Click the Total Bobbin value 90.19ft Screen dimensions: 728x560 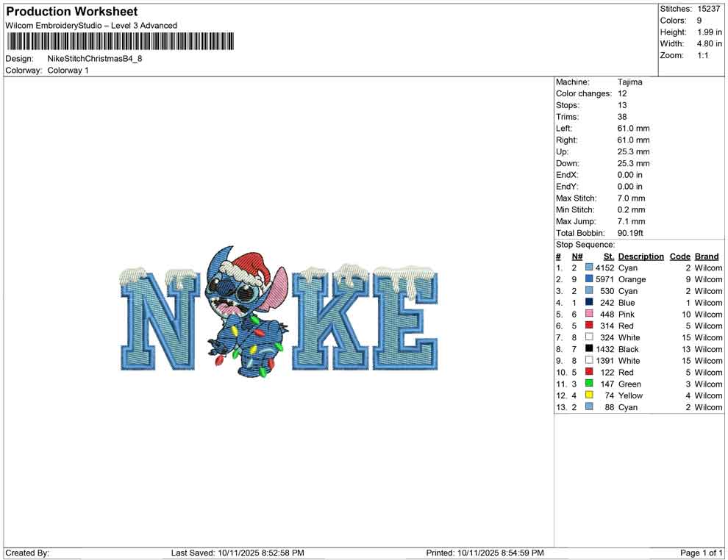coord(630,233)
